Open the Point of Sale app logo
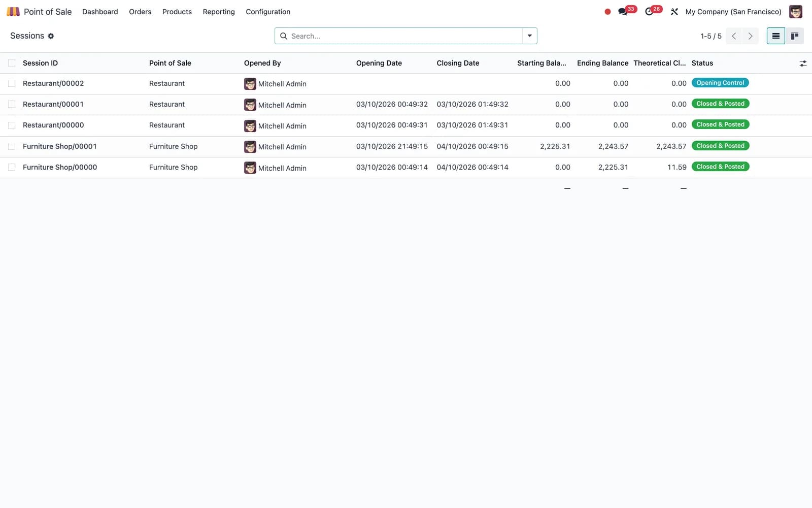Screen dimensions: 812x508 [13, 11]
